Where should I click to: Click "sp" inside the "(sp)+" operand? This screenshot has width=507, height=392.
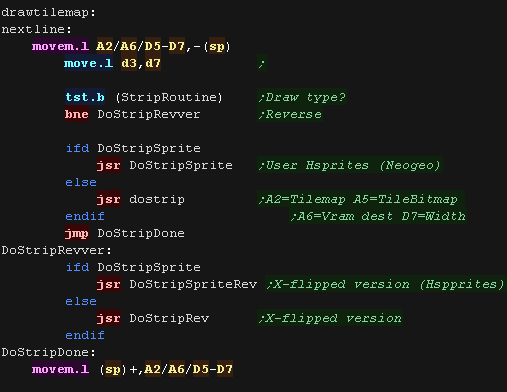[113, 369]
